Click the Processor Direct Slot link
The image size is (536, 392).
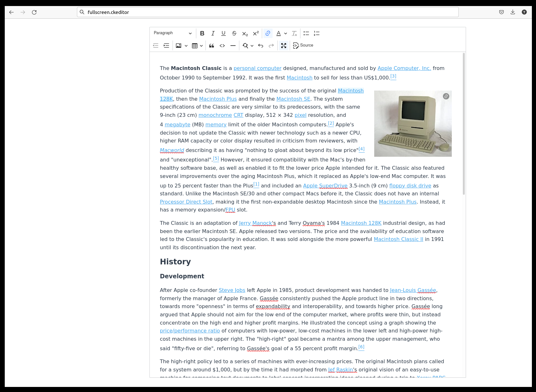pos(186,202)
